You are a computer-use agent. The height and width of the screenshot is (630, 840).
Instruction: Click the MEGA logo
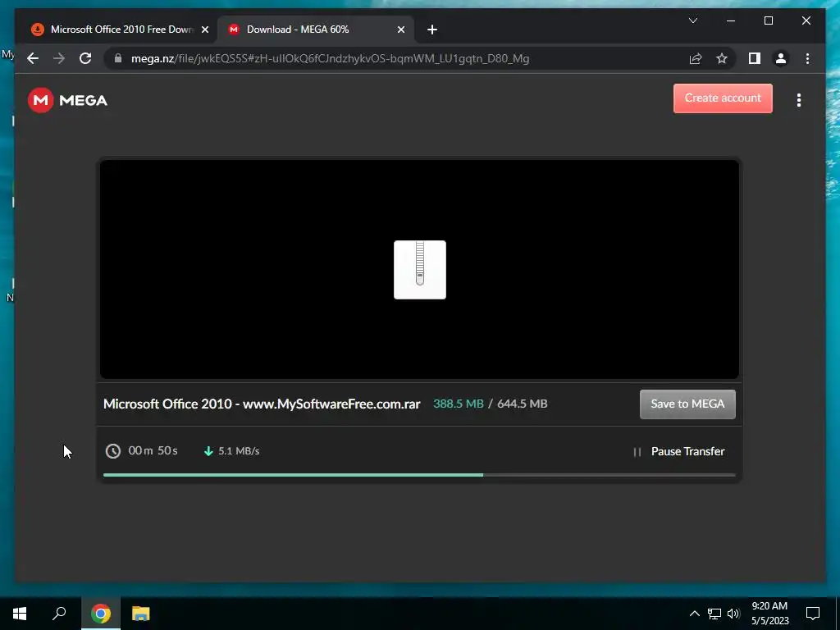67,100
